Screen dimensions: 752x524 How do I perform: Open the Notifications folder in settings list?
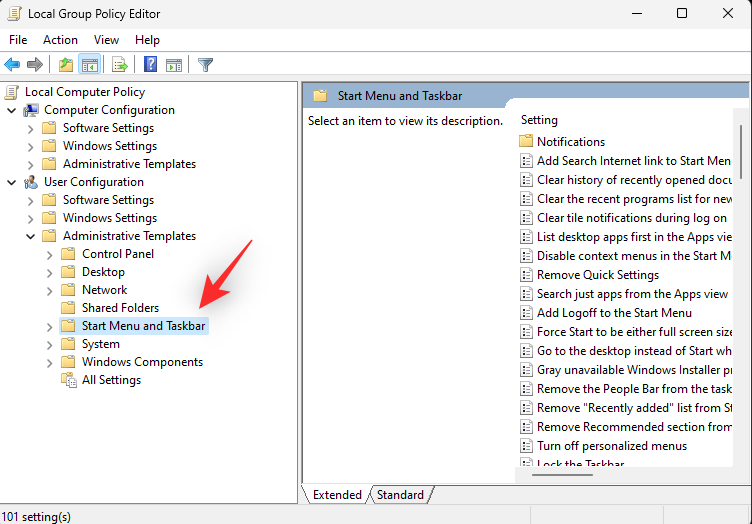(571, 141)
